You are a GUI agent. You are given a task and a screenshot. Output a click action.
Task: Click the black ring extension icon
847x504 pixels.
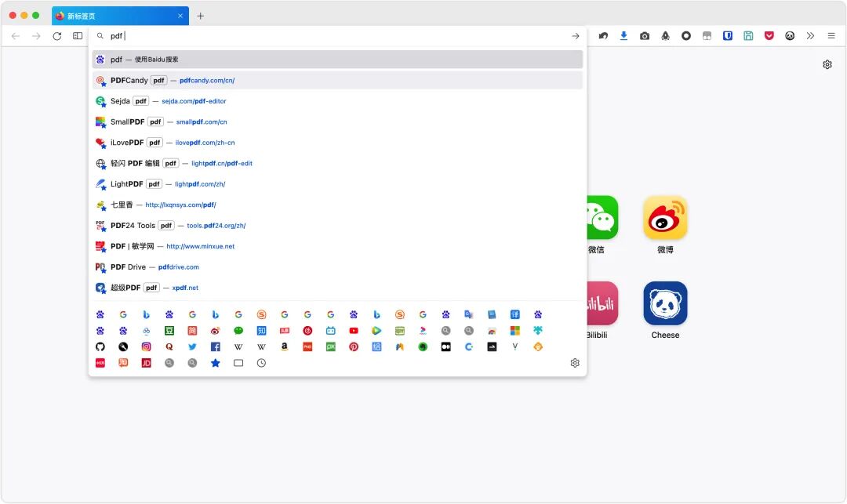point(686,36)
